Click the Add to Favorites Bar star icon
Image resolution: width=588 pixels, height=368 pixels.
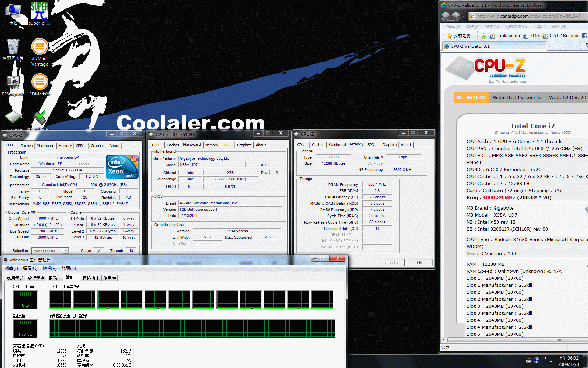[483, 36]
